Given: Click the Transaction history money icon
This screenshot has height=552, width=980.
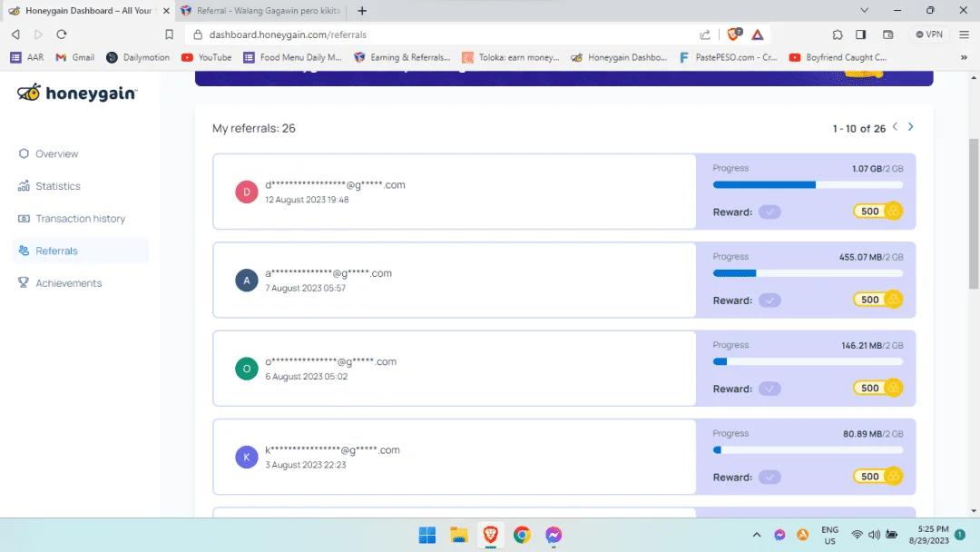Looking at the screenshot, I should coord(24,218).
